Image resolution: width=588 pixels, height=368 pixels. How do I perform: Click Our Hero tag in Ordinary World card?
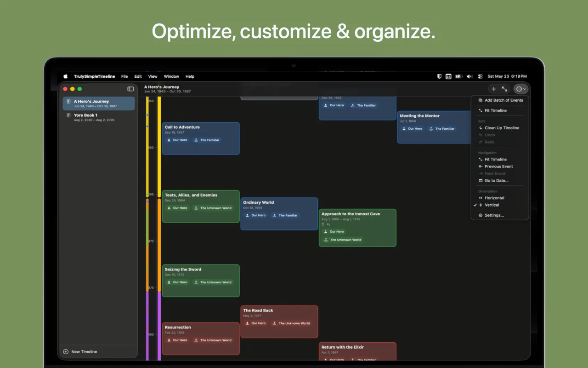tap(255, 215)
